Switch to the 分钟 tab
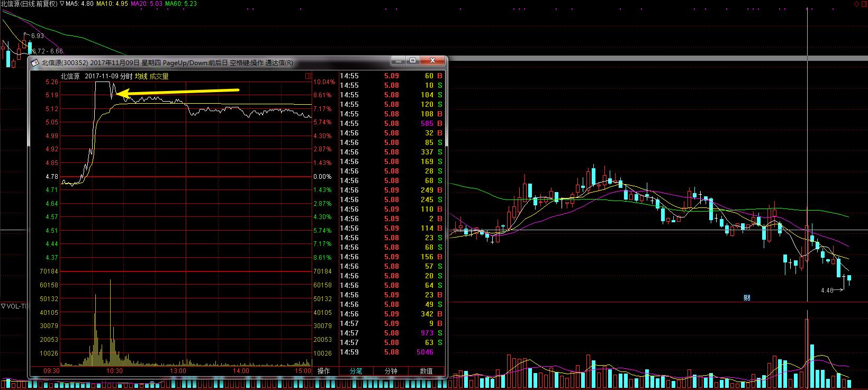Viewport: 868px width, 390px height. (391, 371)
